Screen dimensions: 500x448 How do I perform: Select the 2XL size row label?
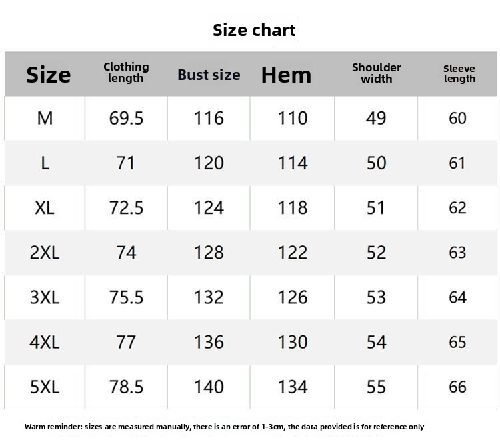point(45,253)
